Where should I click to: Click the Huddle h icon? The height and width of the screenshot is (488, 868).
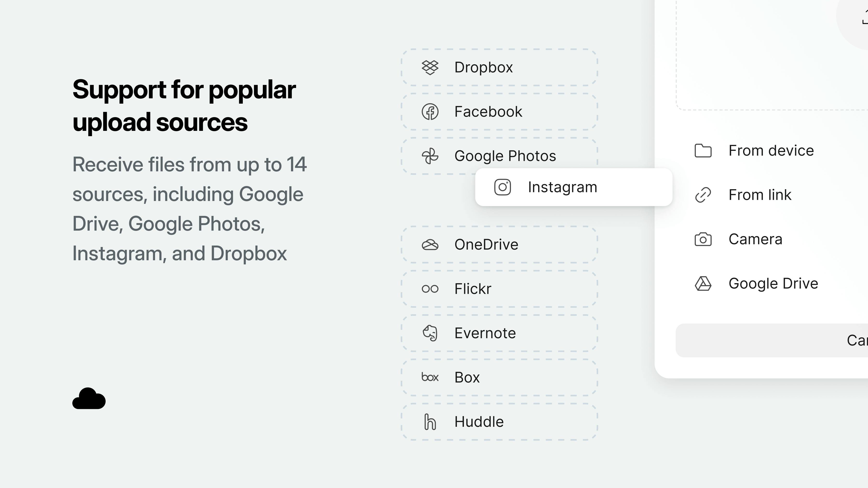click(430, 422)
